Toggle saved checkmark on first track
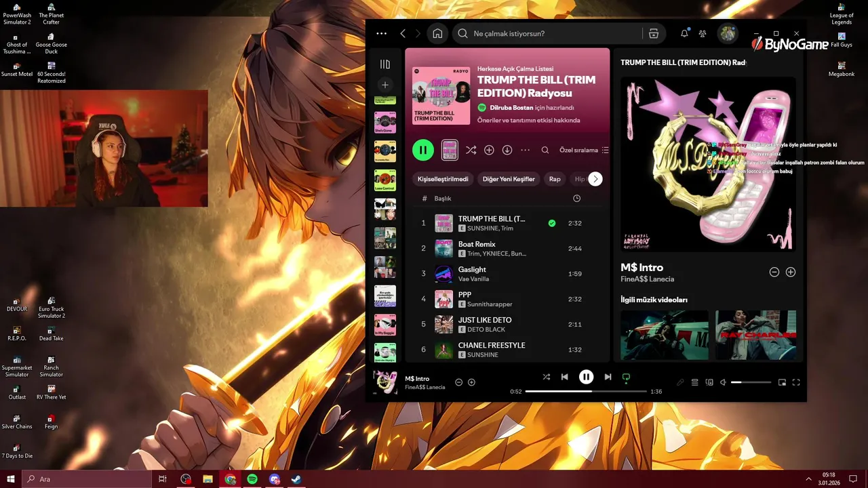 552,223
